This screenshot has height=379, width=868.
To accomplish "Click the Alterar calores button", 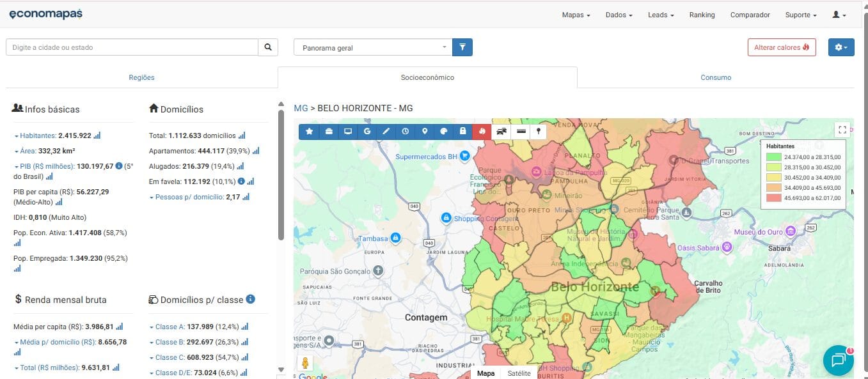I will [x=782, y=47].
